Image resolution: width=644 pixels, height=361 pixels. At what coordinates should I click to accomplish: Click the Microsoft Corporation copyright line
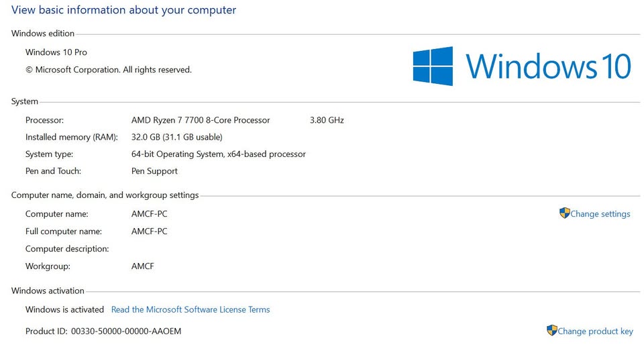[109, 70]
